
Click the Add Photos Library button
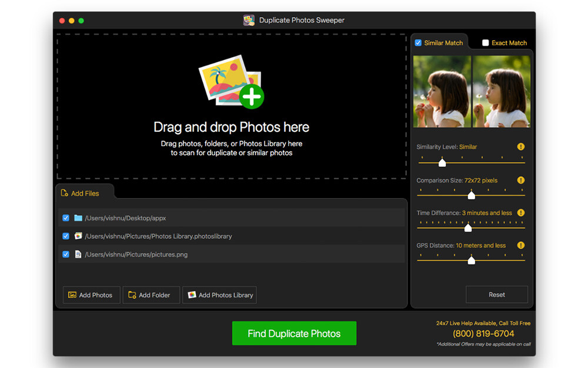[x=219, y=295]
